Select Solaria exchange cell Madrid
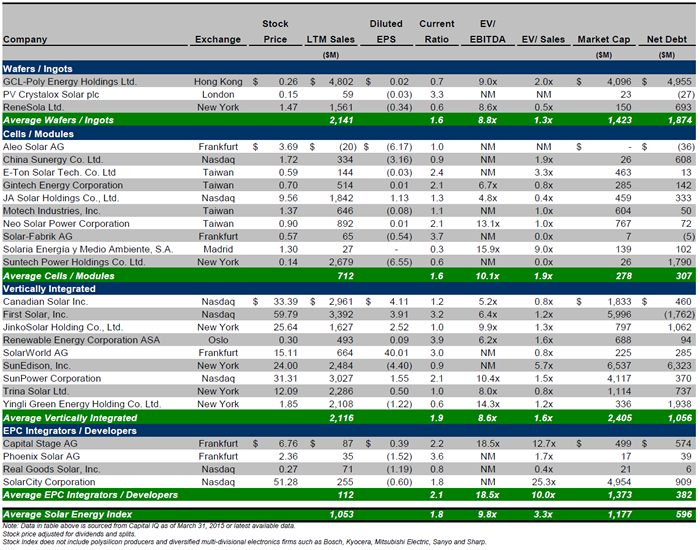 coord(218,249)
